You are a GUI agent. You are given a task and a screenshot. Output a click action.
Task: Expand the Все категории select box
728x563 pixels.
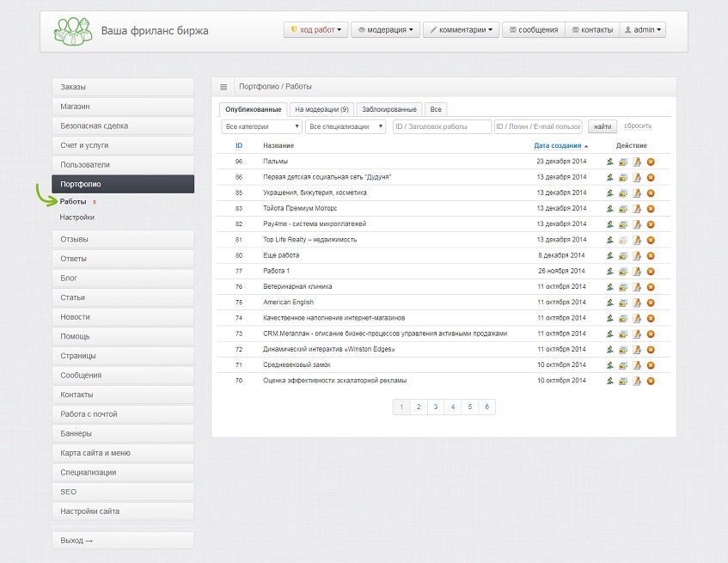tap(262, 126)
